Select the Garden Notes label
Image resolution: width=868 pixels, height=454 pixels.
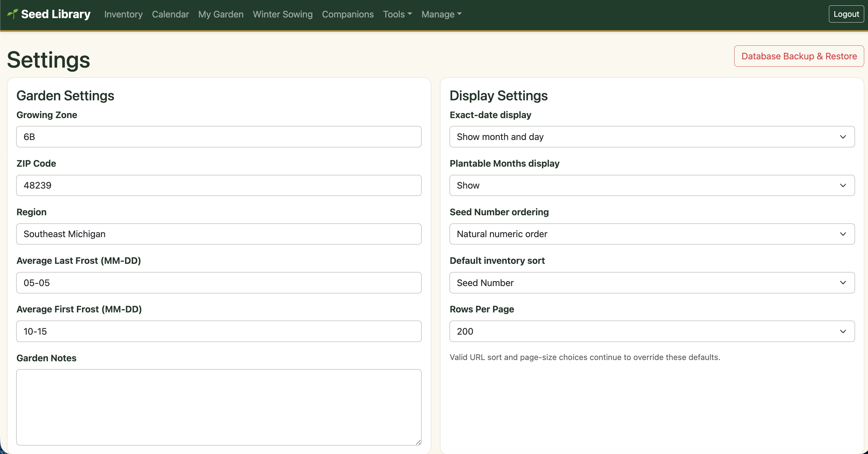[46, 358]
